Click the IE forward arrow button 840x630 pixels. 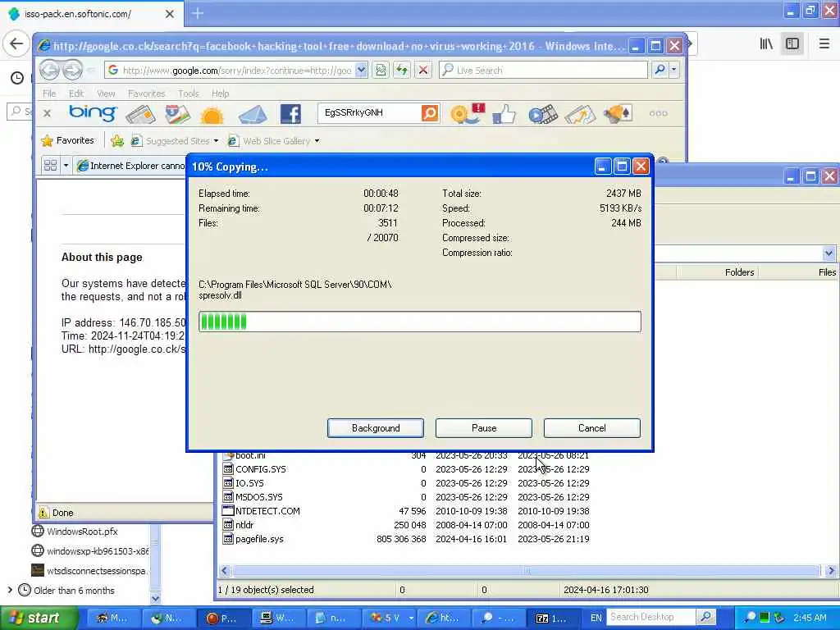coord(72,70)
